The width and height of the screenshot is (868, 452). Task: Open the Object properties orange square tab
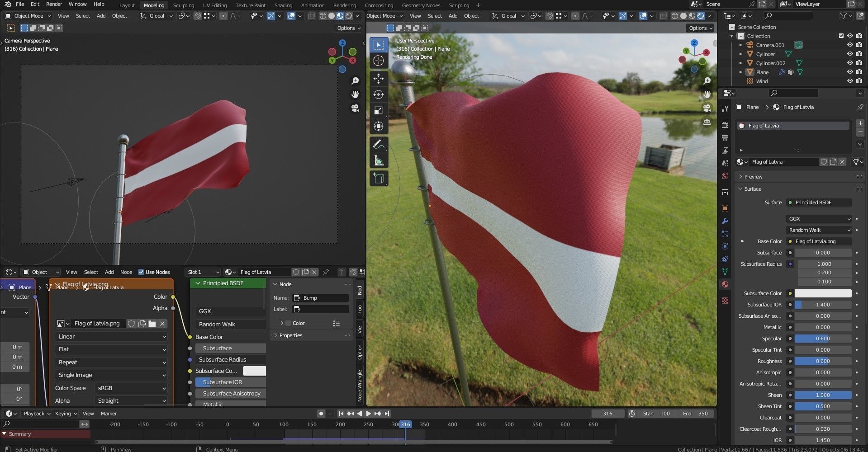(x=725, y=208)
